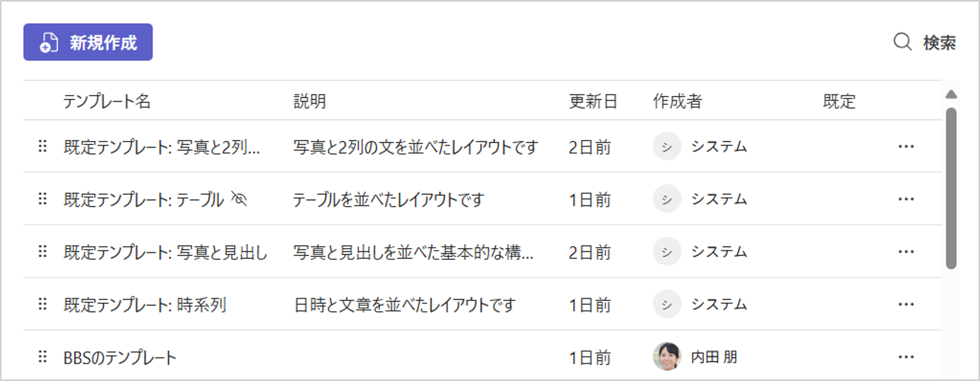Open the 検索 search
The width and height of the screenshot is (980, 381).
click(x=925, y=42)
